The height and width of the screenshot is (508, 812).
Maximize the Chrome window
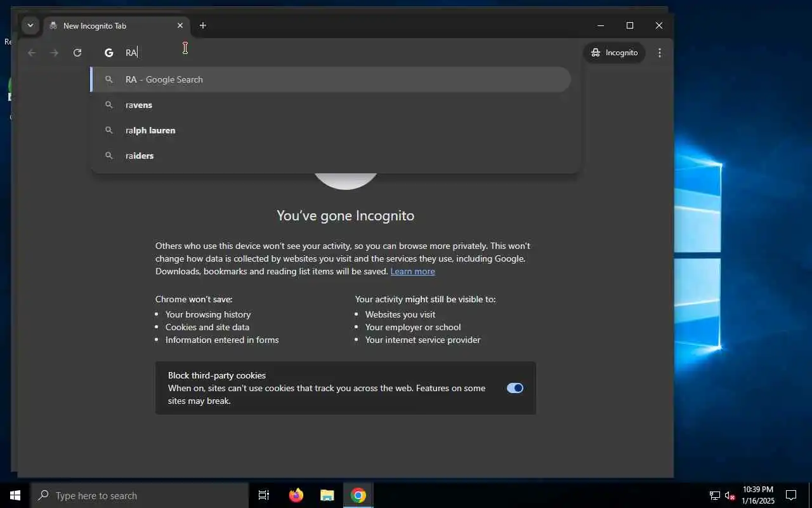pyautogui.click(x=630, y=25)
